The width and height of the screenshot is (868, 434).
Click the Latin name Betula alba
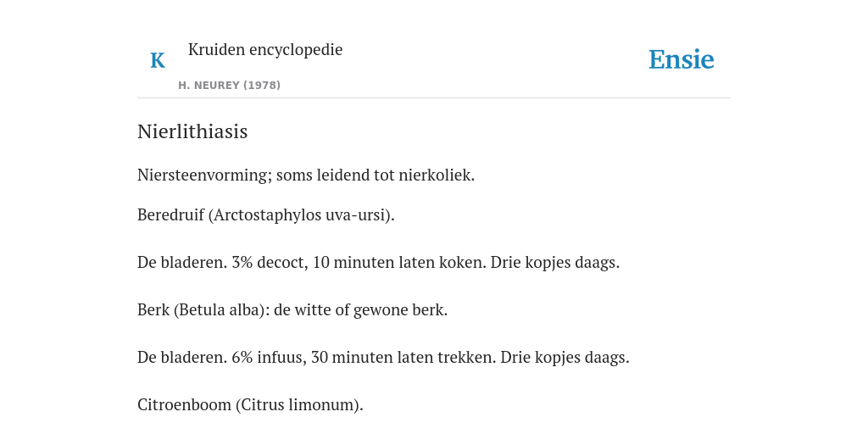click(x=219, y=310)
